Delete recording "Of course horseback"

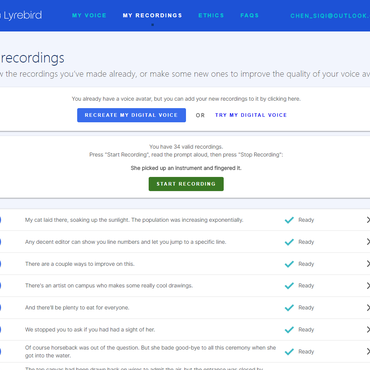click(368, 352)
